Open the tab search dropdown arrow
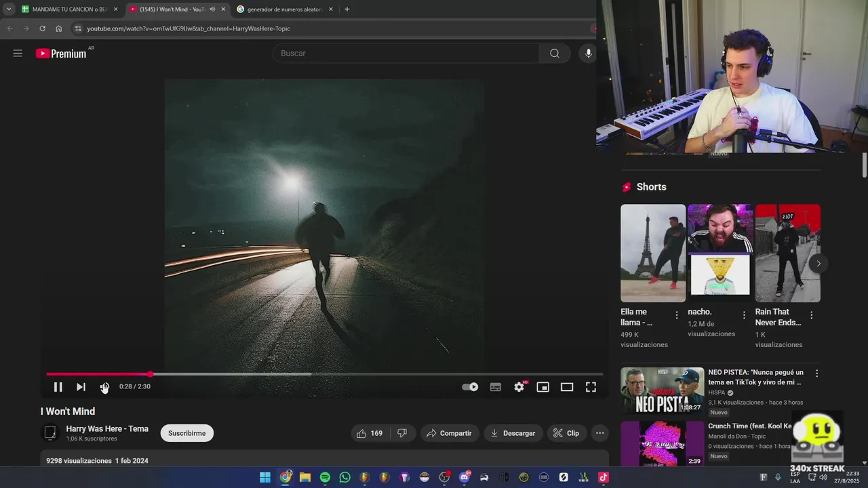The width and height of the screenshot is (868, 488). [x=9, y=9]
